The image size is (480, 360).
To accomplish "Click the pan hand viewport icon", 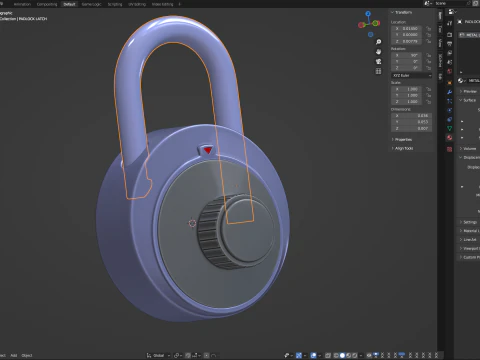I will pyautogui.click(x=378, y=52).
